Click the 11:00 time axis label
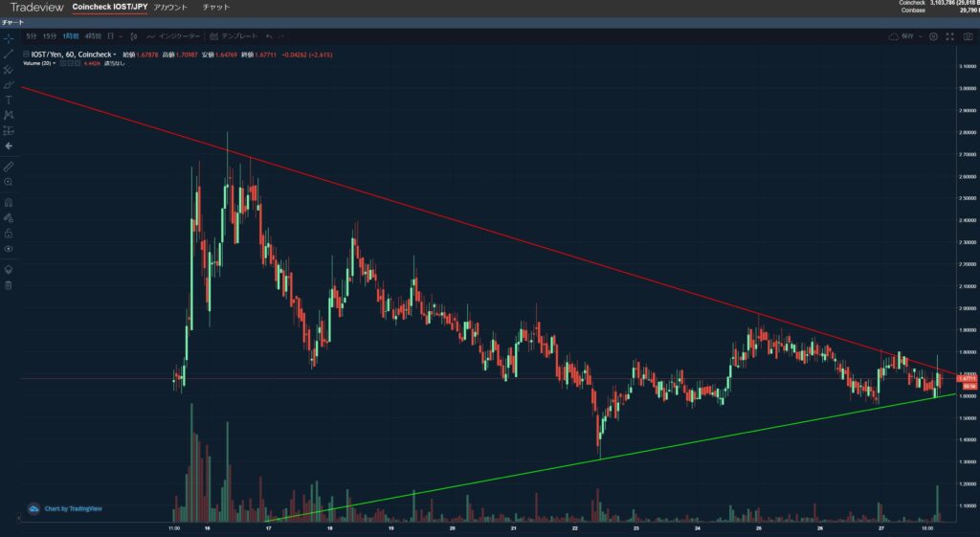This screenshot has height=537, width=980. pyautogui.click(x=174, y=528)
